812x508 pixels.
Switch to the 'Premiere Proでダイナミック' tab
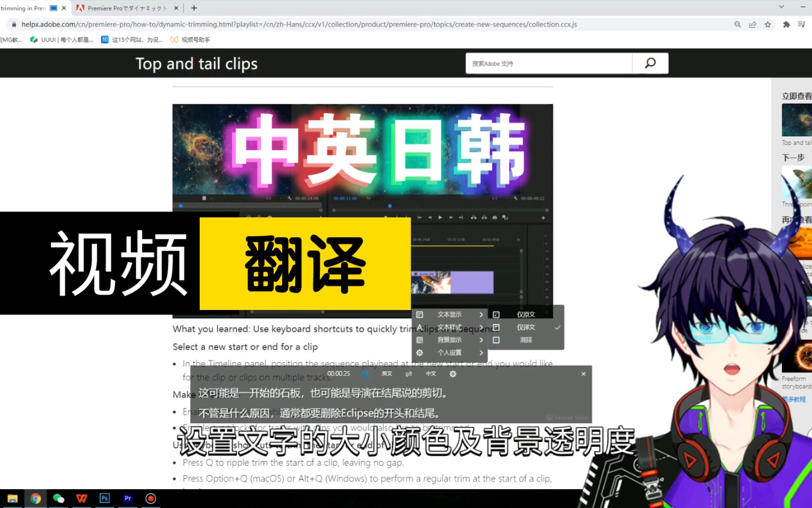tap(127, 8)
